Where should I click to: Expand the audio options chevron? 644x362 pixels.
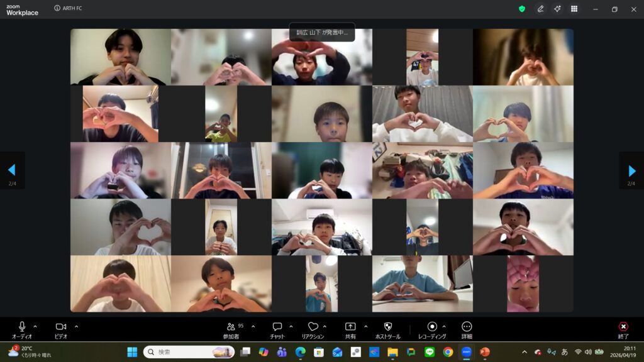(x=35, y=326)
